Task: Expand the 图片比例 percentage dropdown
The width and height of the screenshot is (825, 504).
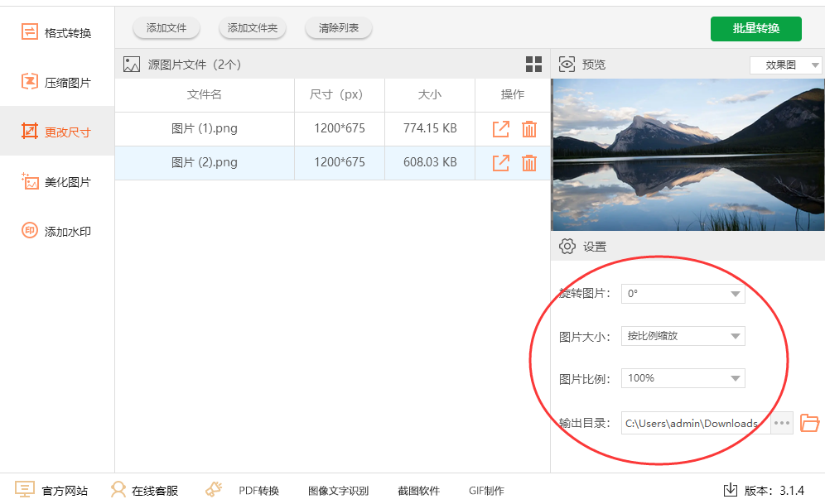Action: (683, 378)
